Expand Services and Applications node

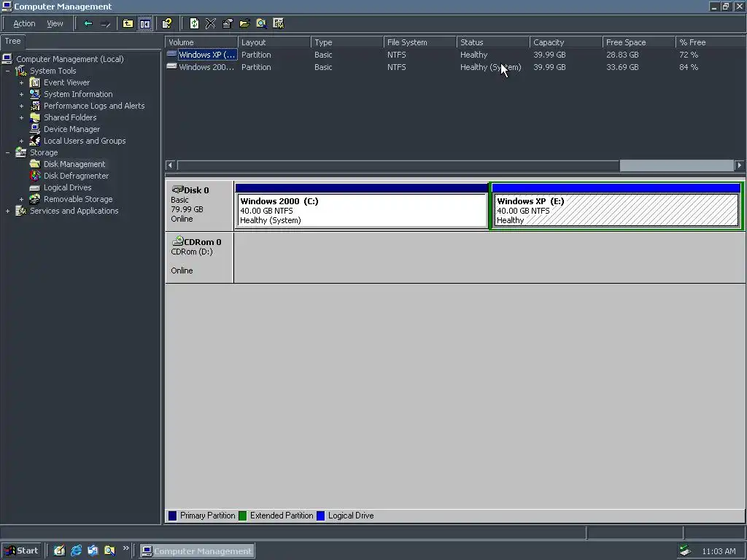[7, 211]
